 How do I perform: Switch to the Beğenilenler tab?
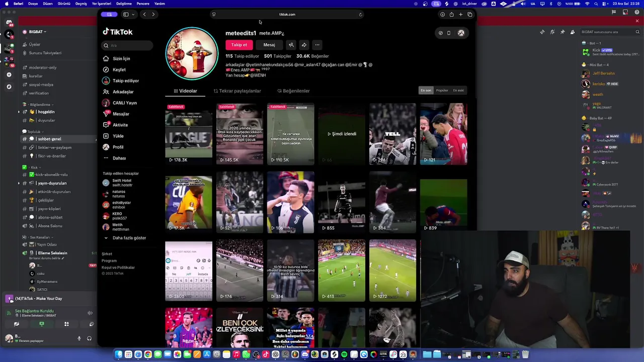[x=293, y=91]
